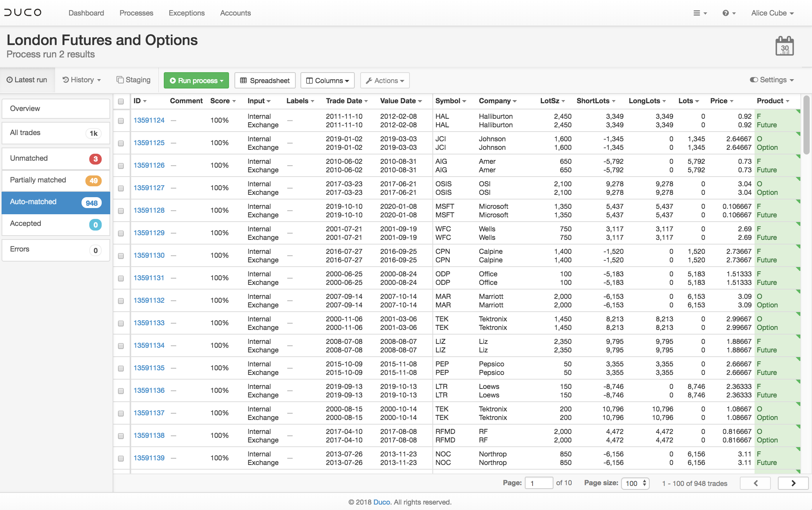The width and height of the screenshot is (812, 510).
Task: Open trade ID 13591134 link
Action: pyautogui.click(x=149, y=345)
